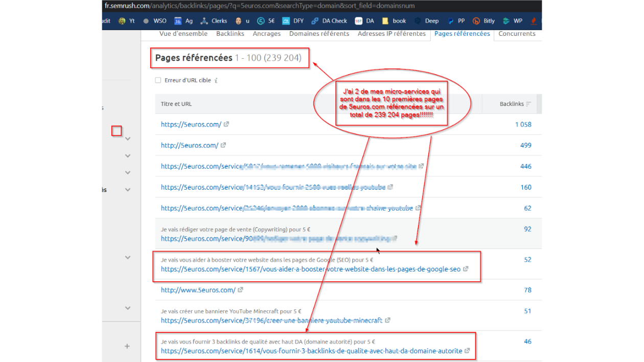Viewport: 644px width, 362px height.
Task: Open the service URL in the 446-backlinks row
Action: coord(289,166)
